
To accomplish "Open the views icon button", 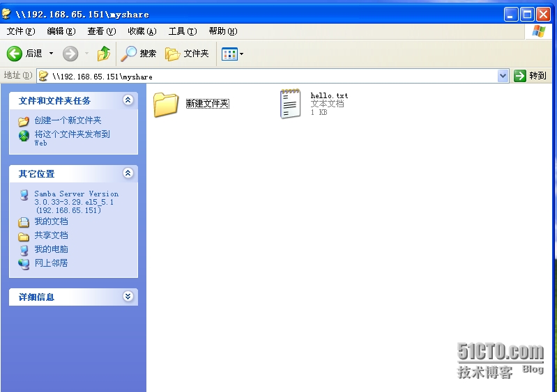I will (x=229, y=54).
